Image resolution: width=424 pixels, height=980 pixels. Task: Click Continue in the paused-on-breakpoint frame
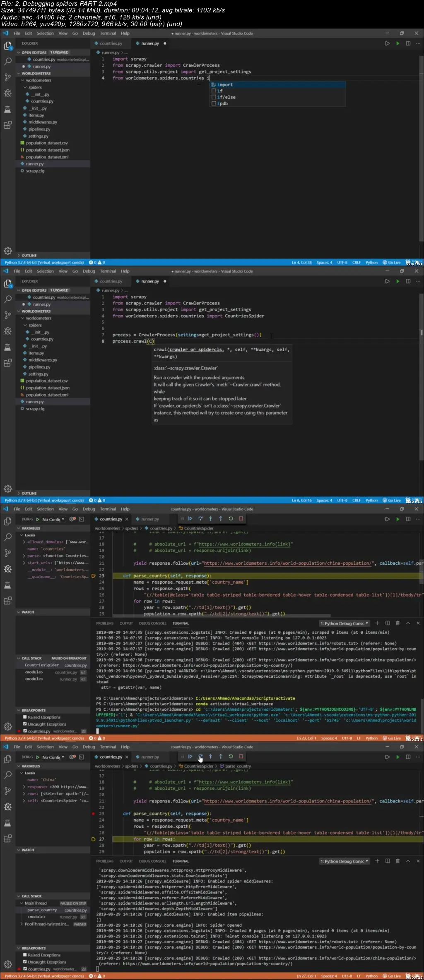coord(190,519)
